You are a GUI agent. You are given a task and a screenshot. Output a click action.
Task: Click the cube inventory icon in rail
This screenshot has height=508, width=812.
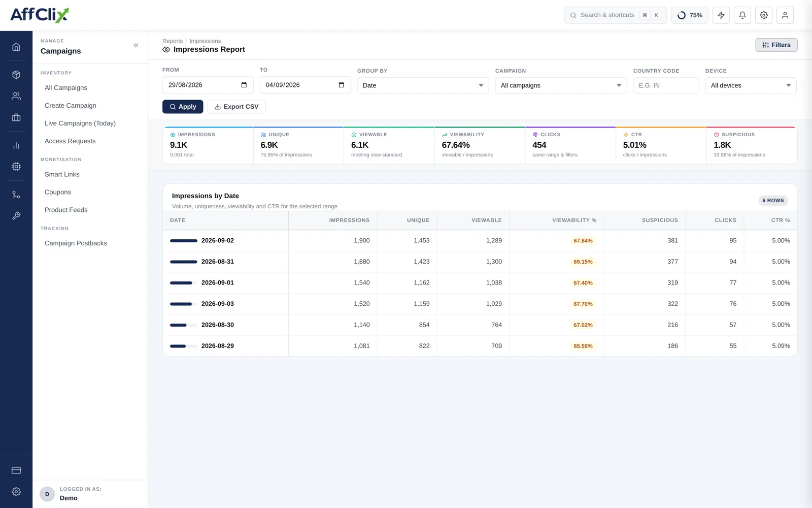16,75
